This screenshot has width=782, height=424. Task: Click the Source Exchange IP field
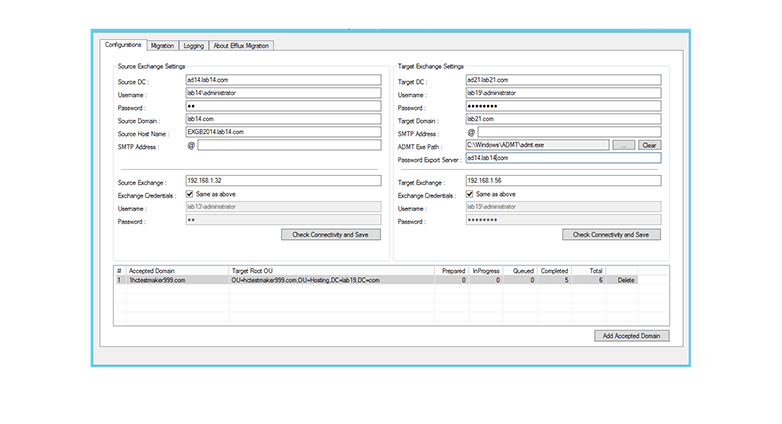(x=283, y=181)
